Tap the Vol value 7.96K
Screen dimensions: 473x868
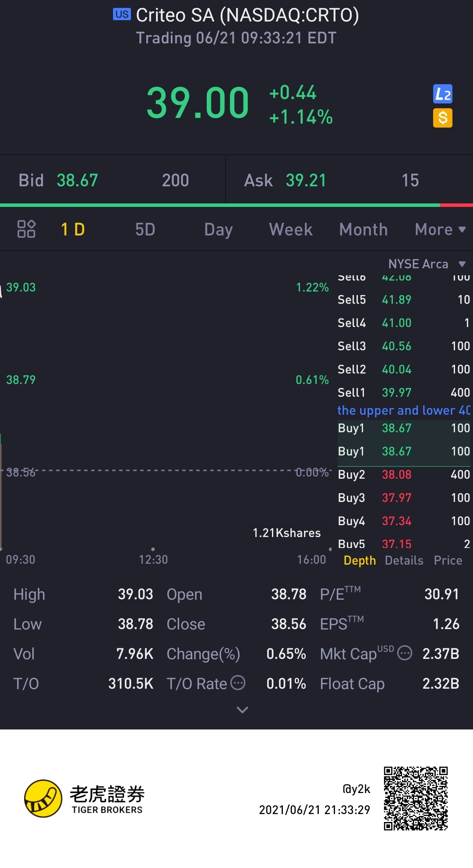(x=135, y=654)
